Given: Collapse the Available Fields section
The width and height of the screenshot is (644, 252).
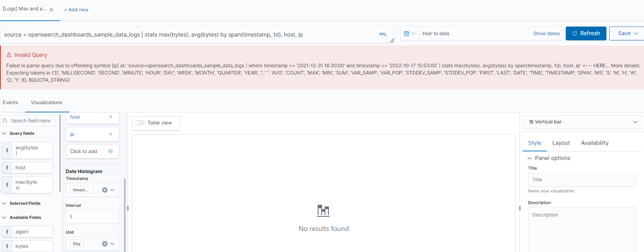Looking at the screenshot, I should 4,218.
